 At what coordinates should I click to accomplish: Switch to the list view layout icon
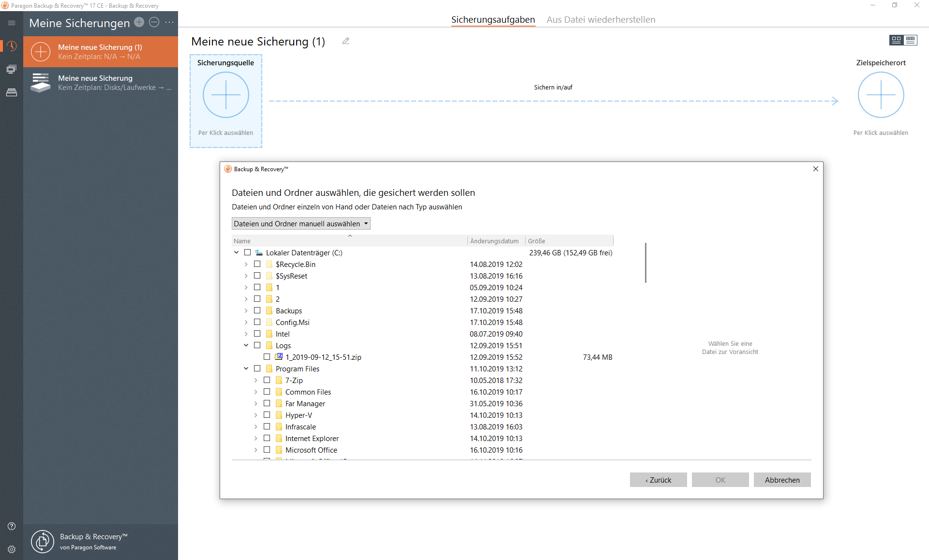[x=911, y=40]
